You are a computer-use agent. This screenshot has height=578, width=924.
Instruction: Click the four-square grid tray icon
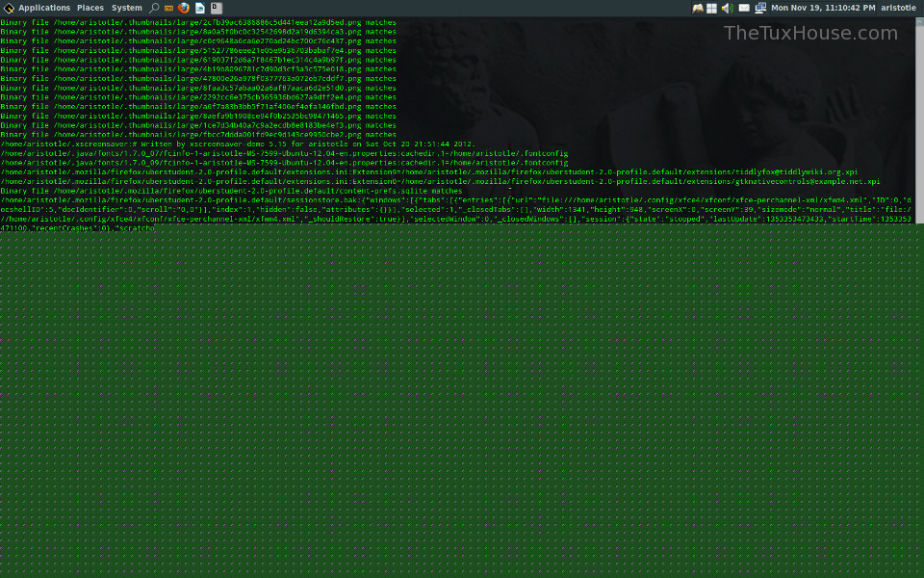[x=711, y=8]
